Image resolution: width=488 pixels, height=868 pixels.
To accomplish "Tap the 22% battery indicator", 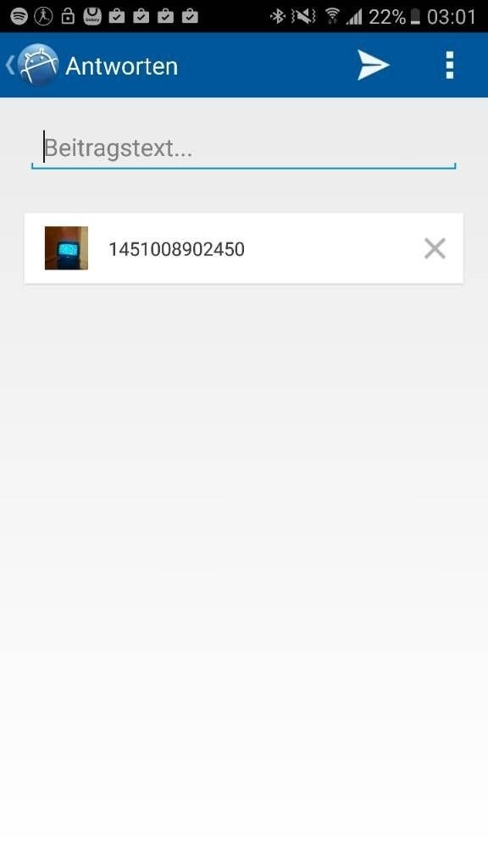I will pos(395,17).
